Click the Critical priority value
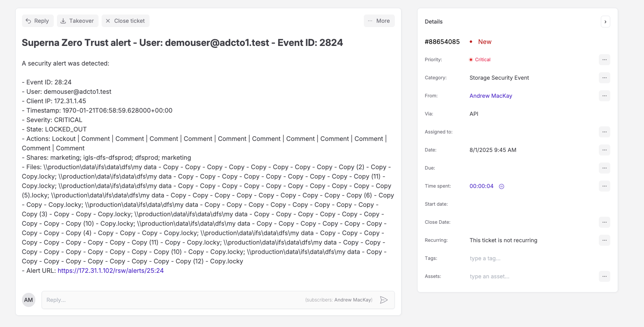 482,60
